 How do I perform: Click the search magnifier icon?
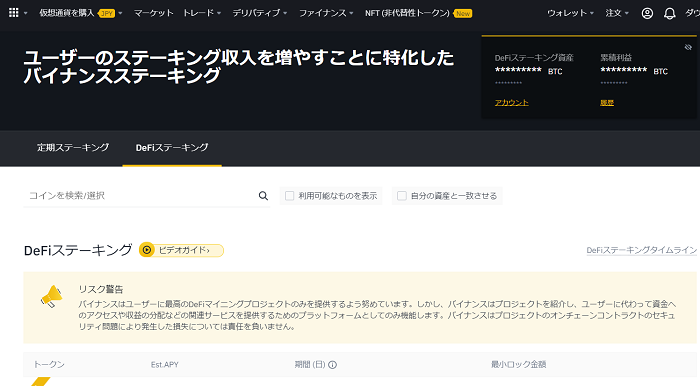pos(263,195)
